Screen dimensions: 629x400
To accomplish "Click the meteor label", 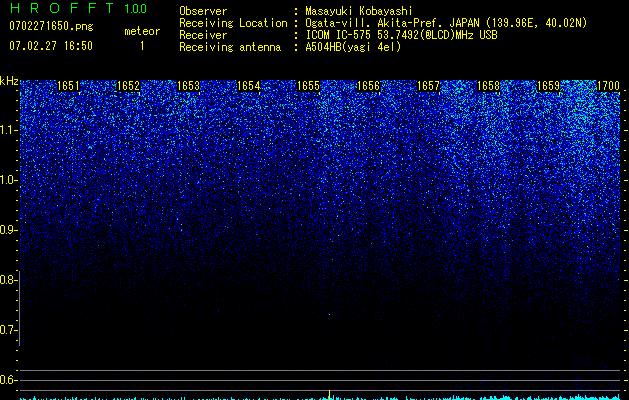I will pyautogui.click(x=142, y=31).
